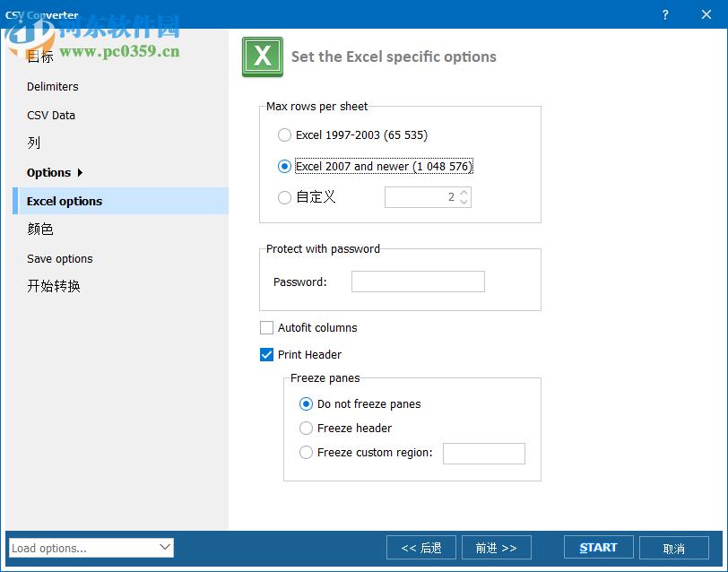Choose the 自定义 custom row limit option
This screenshot has width=728, height=572.
[284, 196]
